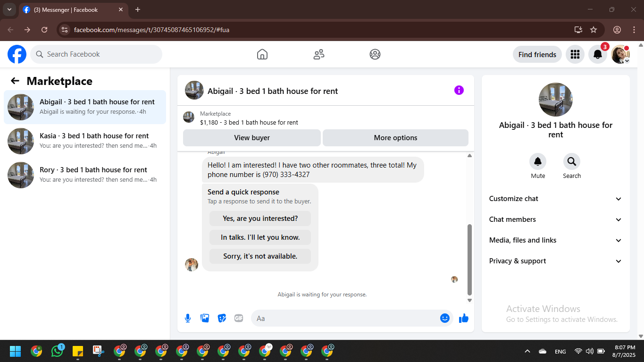Go back using the Marketplace arrow
This screenshot has width=644, height=362.
pos(15,81)
